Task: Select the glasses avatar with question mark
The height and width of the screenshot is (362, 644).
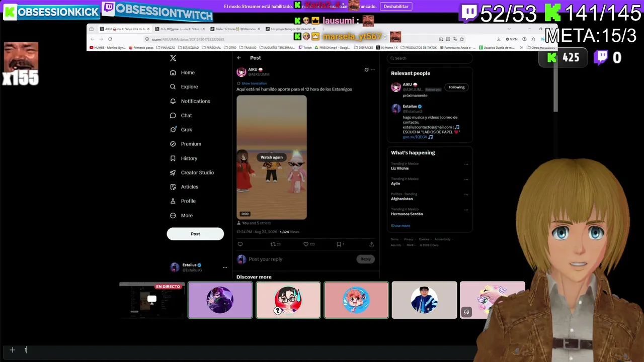Action: click(288, 300)
